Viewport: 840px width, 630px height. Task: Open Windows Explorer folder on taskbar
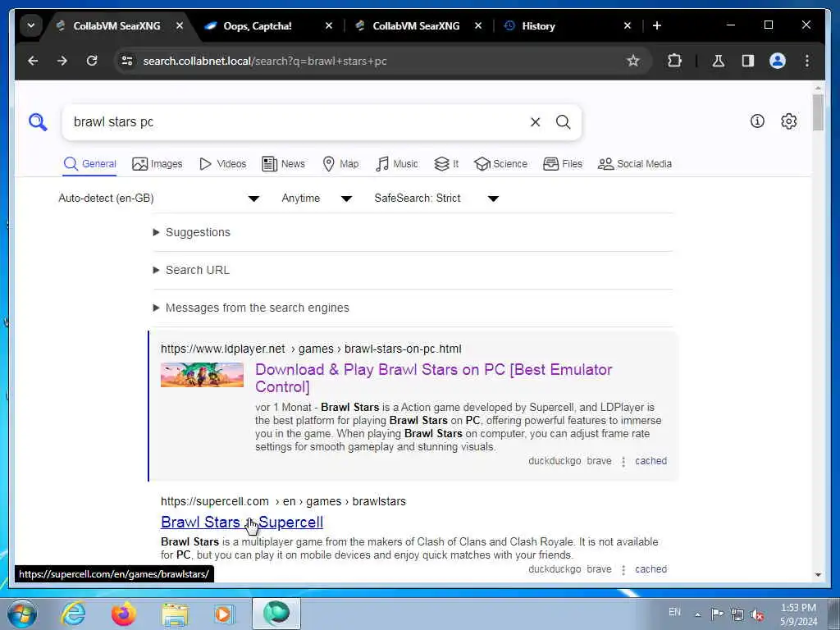175,614
